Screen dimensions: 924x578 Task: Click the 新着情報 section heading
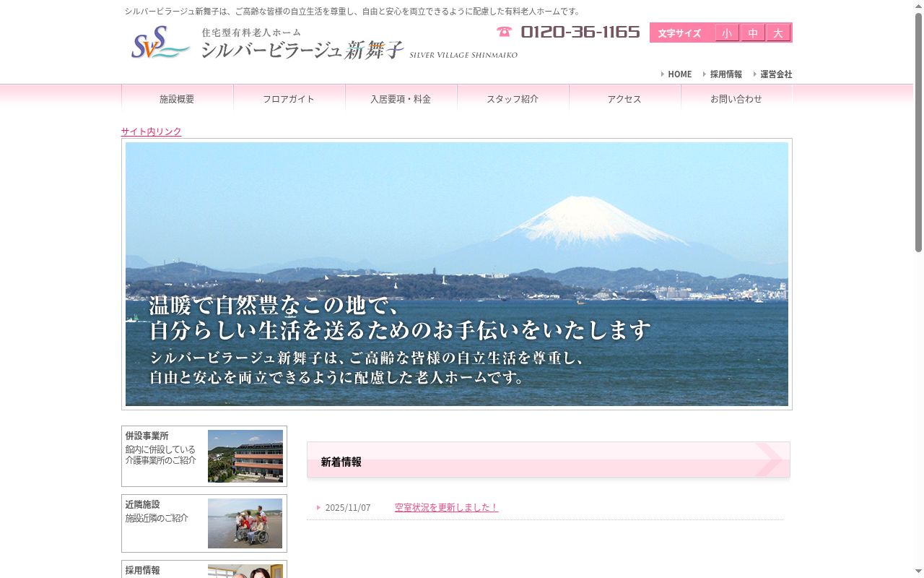coord(549,460)
